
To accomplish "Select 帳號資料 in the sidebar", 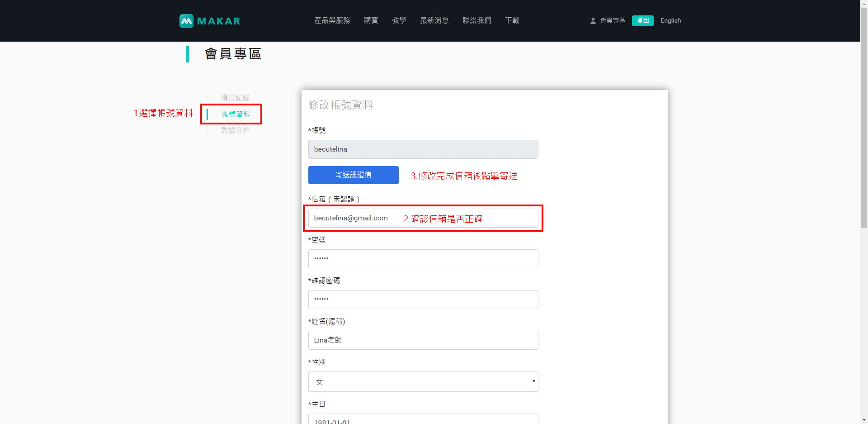I will click(236, 114).
